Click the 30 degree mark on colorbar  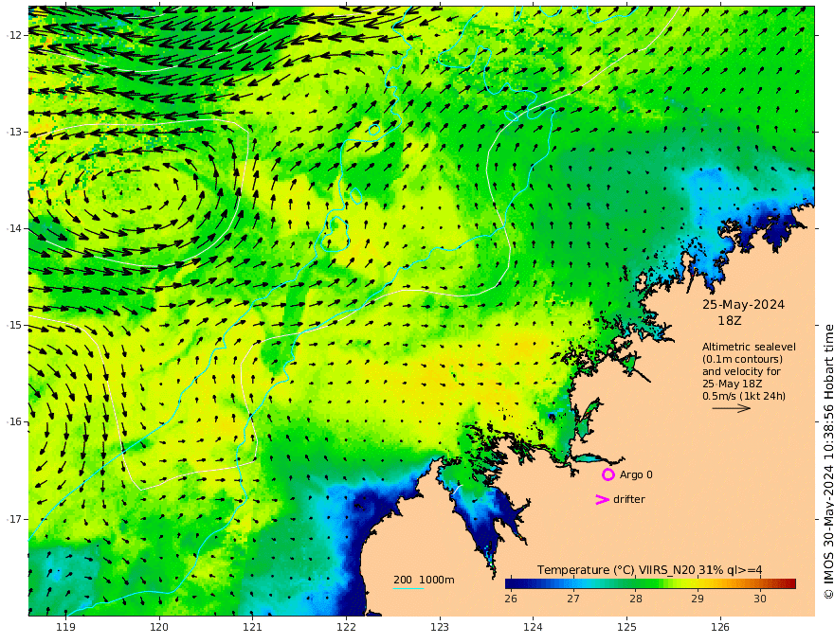(760, 599)
